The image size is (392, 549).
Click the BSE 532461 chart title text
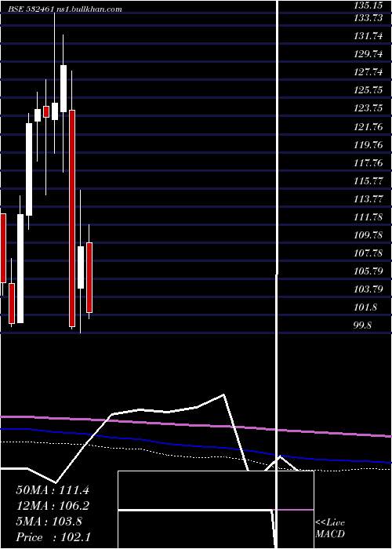click(x=65, y=9)
